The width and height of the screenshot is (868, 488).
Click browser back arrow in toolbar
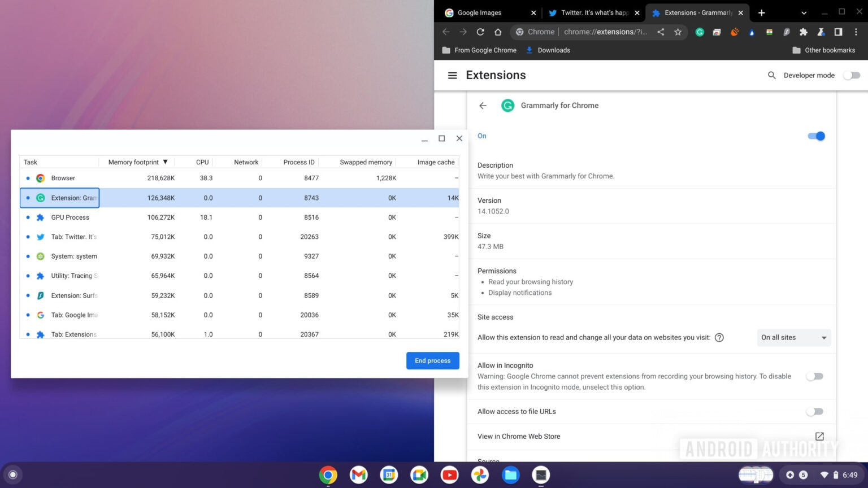446,32
